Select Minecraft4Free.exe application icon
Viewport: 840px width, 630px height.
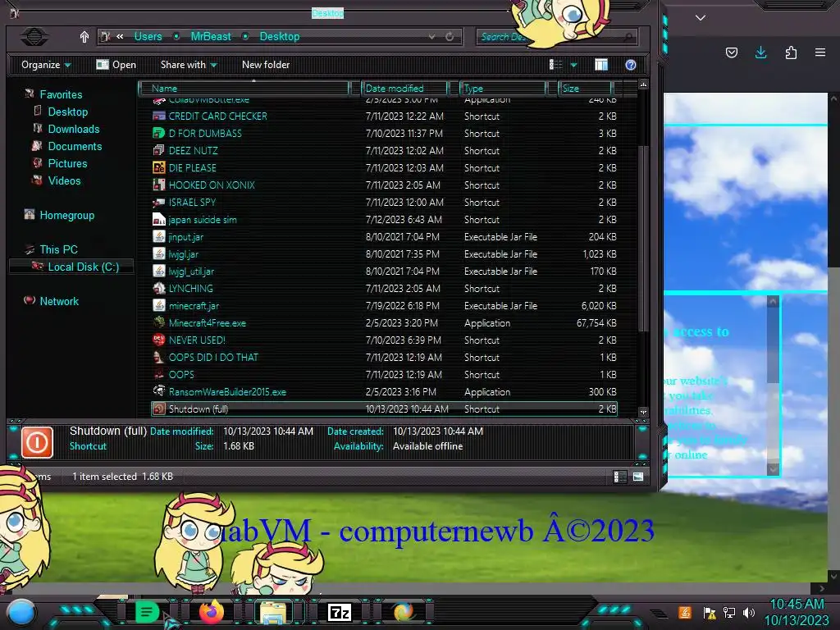tap(159, 322)
